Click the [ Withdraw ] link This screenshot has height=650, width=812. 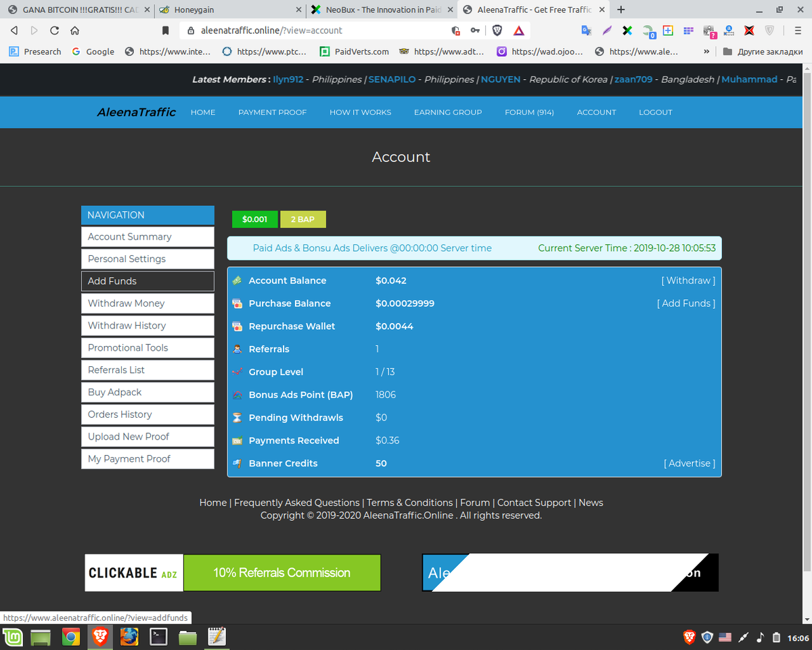click(x=688, y=280)
